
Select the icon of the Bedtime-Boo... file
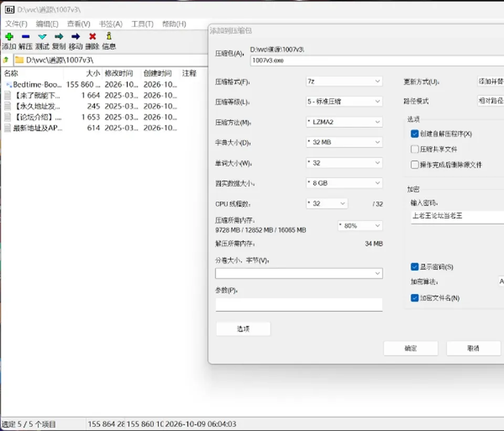(9, 85)
